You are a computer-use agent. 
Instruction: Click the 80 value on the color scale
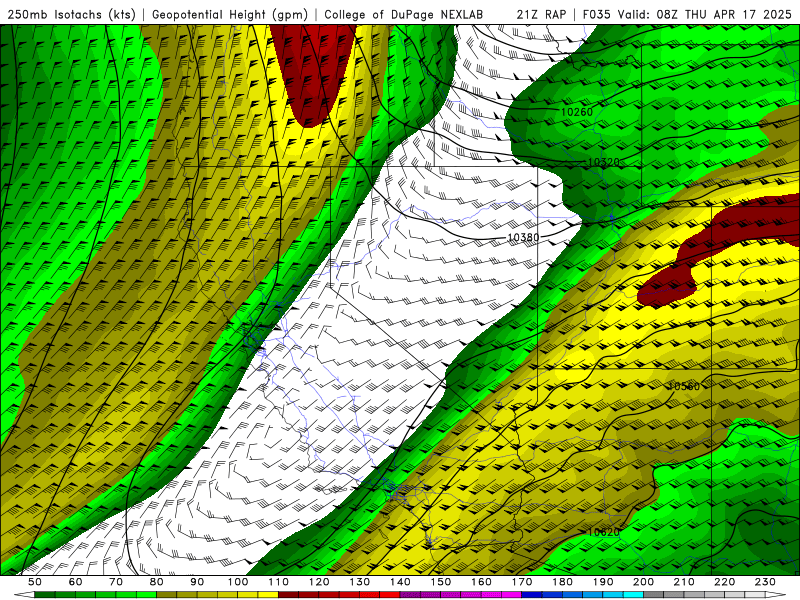point(157,582)
